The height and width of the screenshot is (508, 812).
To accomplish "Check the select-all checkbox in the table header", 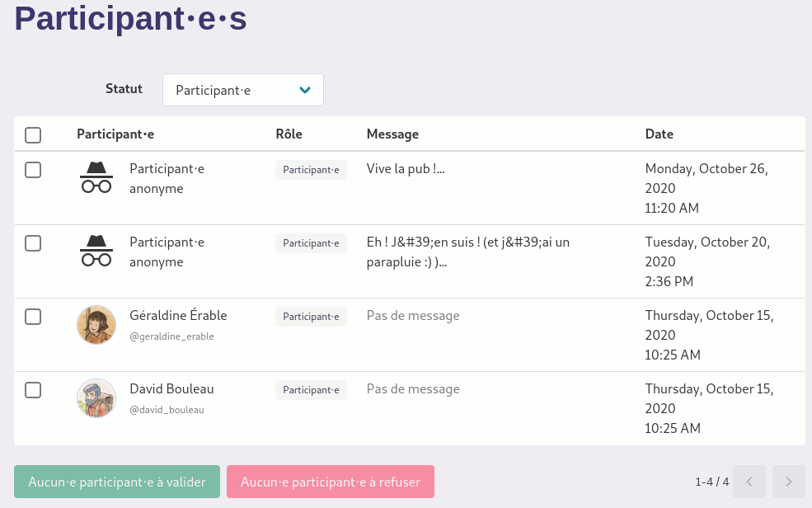I will [x=33, y=134].
